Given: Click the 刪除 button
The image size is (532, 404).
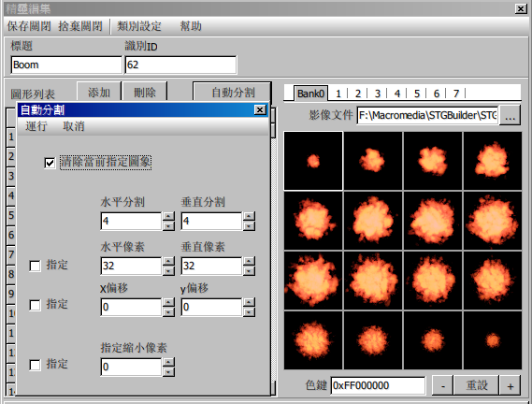Looking at the screenshot, I should [145, 92].
